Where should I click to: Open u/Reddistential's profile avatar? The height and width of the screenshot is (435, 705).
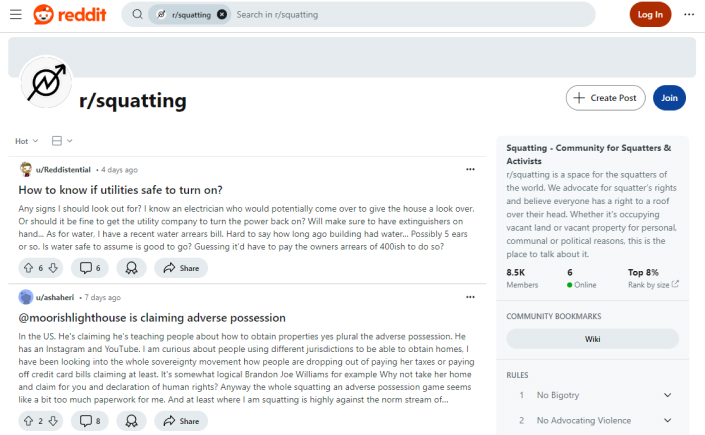26,170
